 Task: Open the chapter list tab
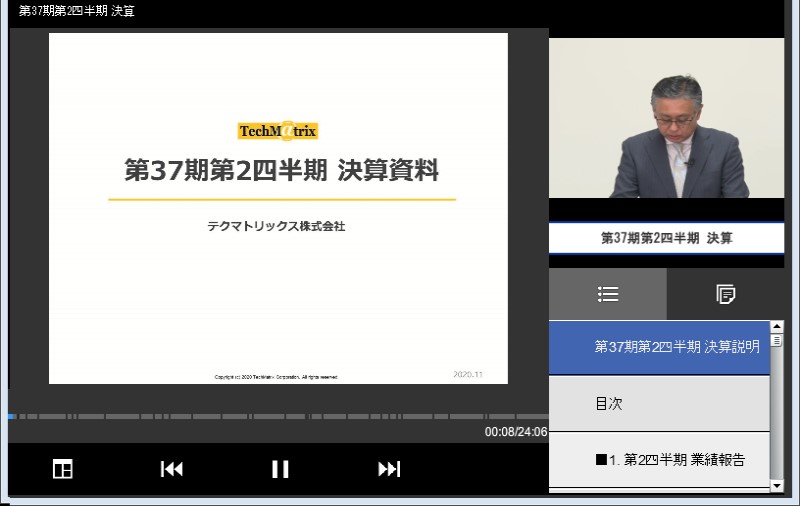pos(608,294)
